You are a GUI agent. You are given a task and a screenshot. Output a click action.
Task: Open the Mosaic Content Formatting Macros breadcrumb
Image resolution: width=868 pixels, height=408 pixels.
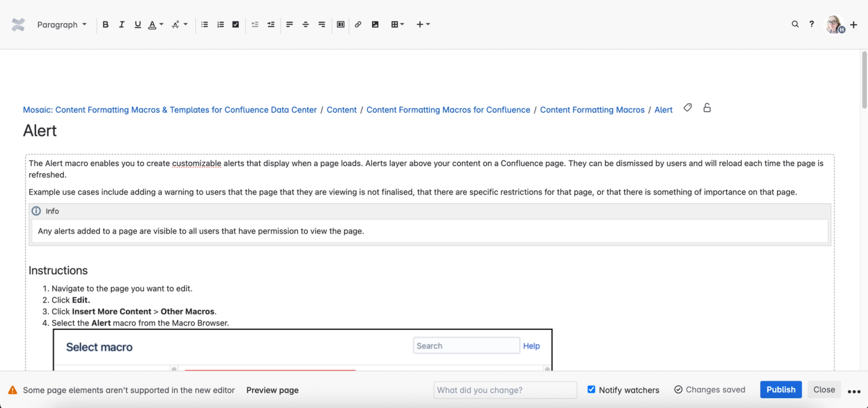[x=170, y=110]
